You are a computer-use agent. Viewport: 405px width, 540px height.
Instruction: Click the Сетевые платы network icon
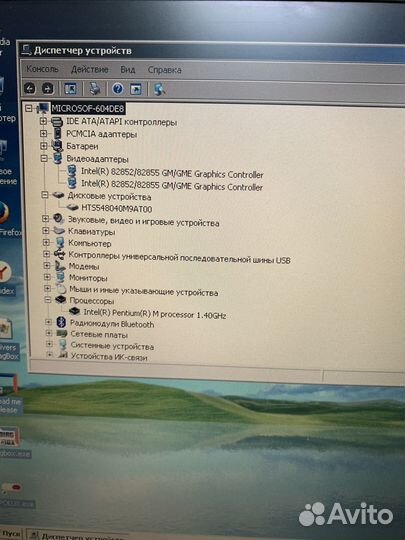tap(62, 333)
